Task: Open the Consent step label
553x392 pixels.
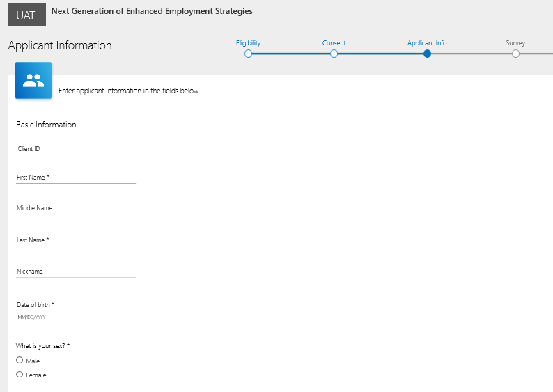Action: pyautogui.click(x=334, y=43)
